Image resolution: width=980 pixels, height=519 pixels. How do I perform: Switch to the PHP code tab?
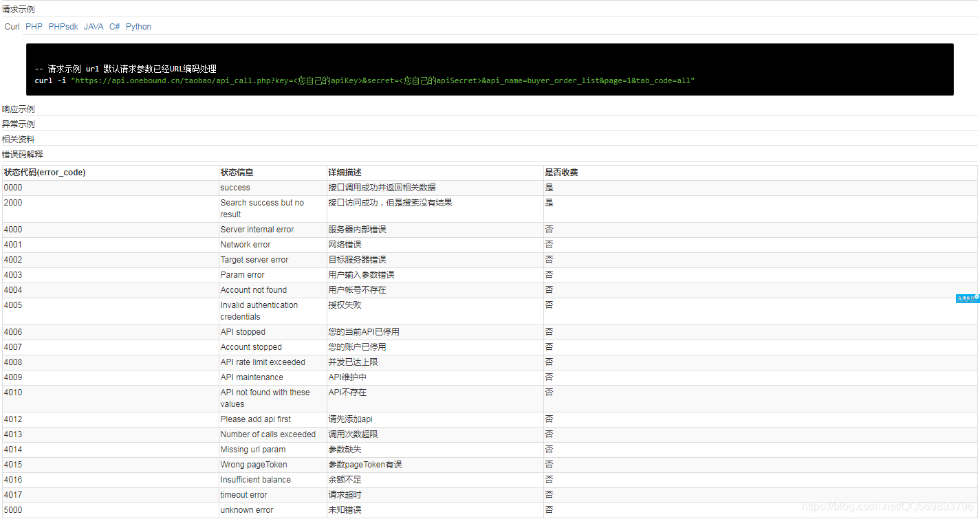pyautogui.click(x=34, y=27)
